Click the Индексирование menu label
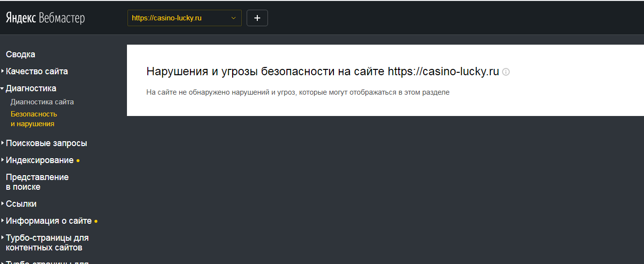This screenshot has height=264, width=644. [x=40, y=160]
